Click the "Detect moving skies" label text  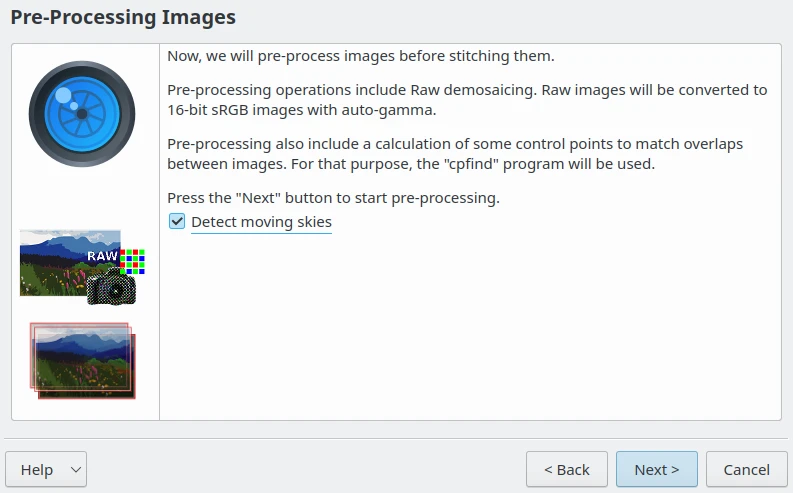261,222
